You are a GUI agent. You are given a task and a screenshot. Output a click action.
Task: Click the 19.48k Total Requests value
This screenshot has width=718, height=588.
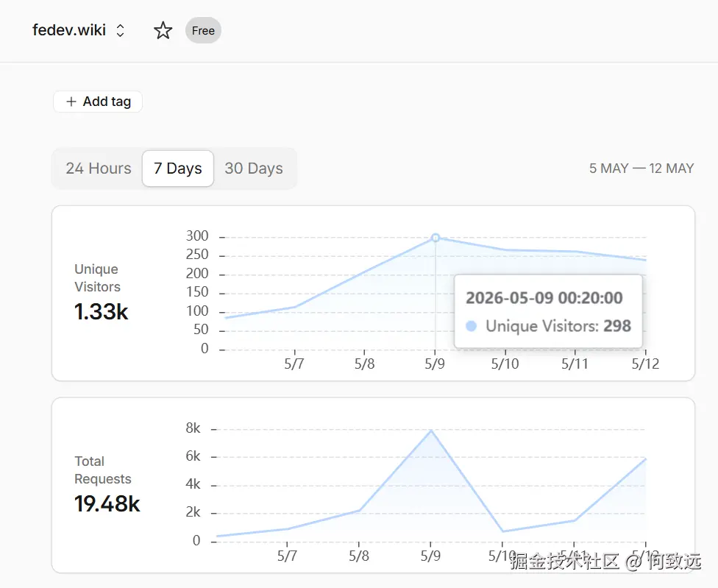(x=107, y=504)
